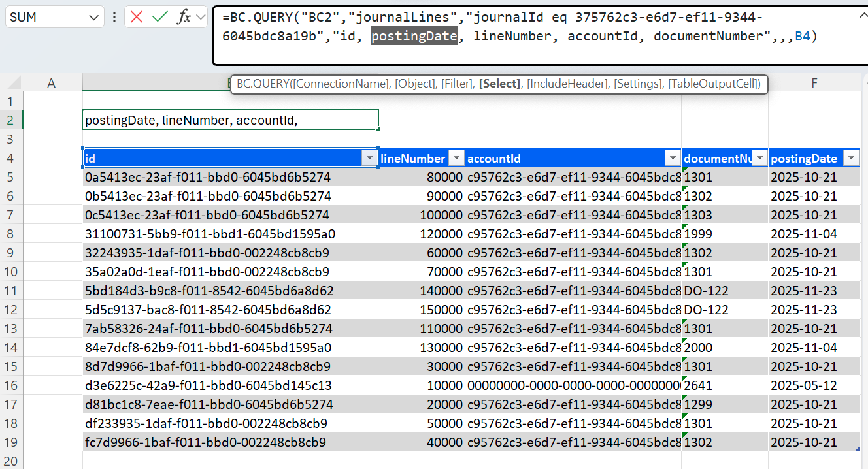Screen dimensions: 868x469
Task: Click the TableOutputCell argument in tooltip
Action: coord(713,84)
